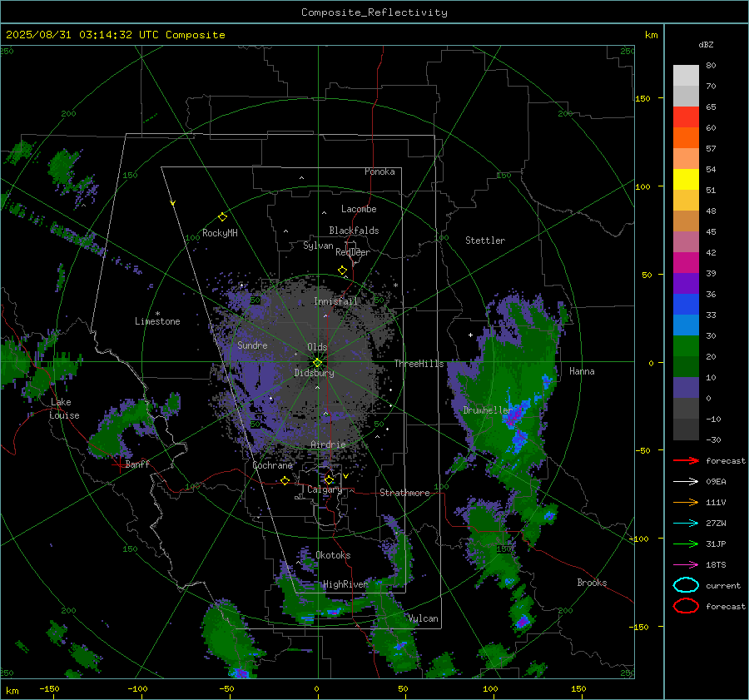Click the yellow 54 dBZ color swatch
This screenshot has height=700, width=749.
[x=686, y=179]
